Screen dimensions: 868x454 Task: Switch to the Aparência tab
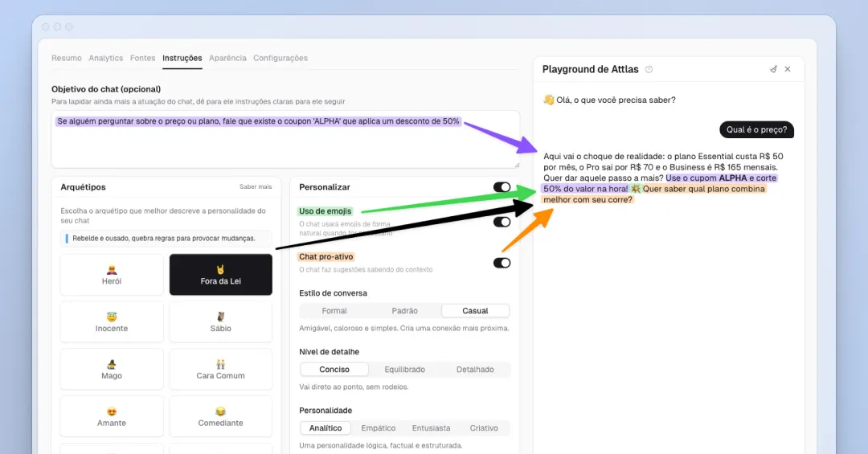pos(227,58)
